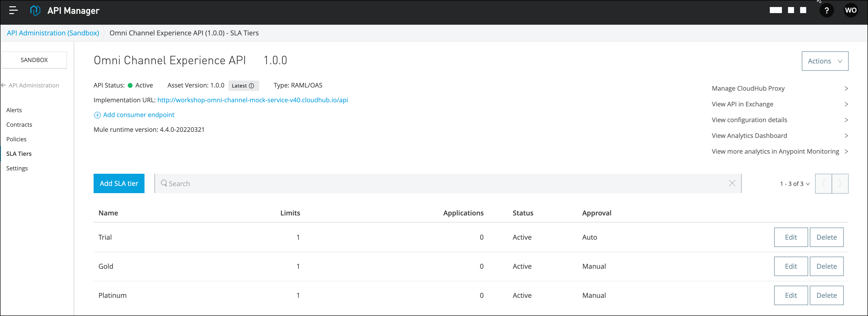Screen dimensions: 868x316
Task: Go to next page arrow
Action: [840, 184]
